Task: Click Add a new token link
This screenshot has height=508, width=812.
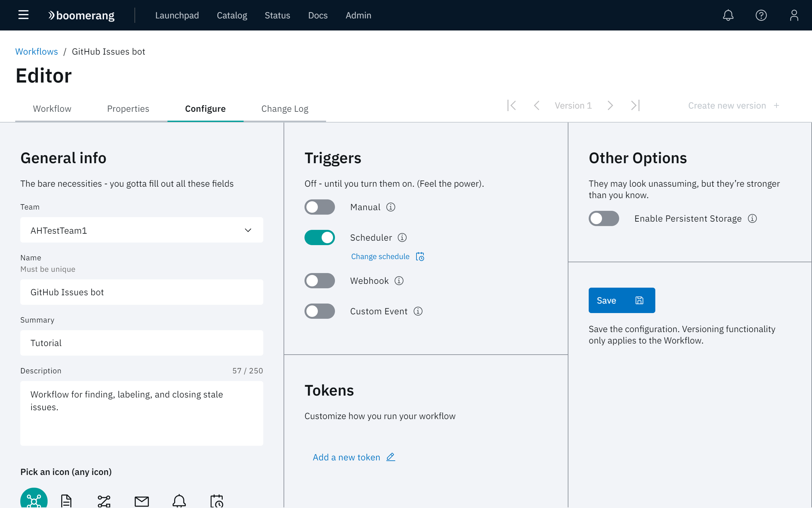Action: point(346,457)
